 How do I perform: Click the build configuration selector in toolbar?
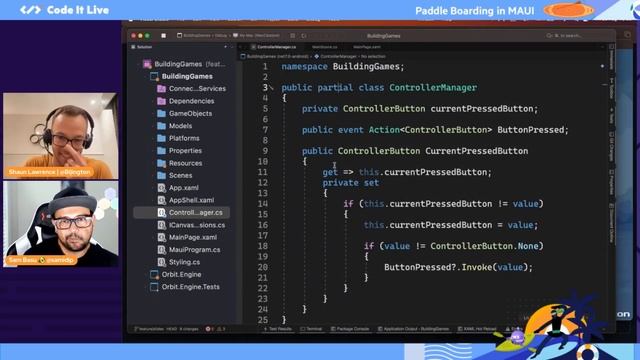(x=202, y=36)
